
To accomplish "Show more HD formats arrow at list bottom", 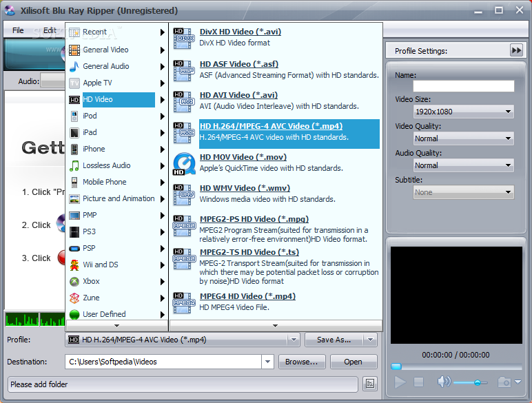I will (x=276, y=326).
